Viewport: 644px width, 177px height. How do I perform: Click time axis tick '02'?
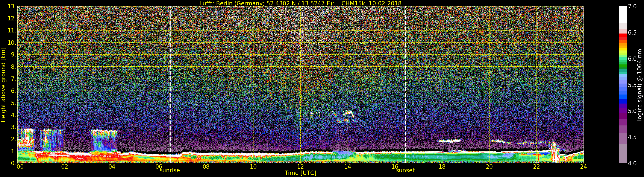(x=65, y=166)
